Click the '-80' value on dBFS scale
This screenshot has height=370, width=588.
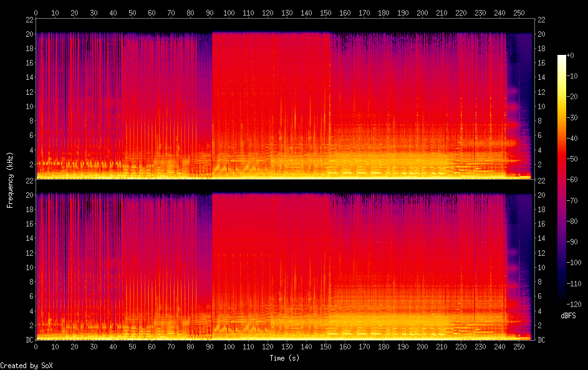pyautogui.click(x=572, y=221)
